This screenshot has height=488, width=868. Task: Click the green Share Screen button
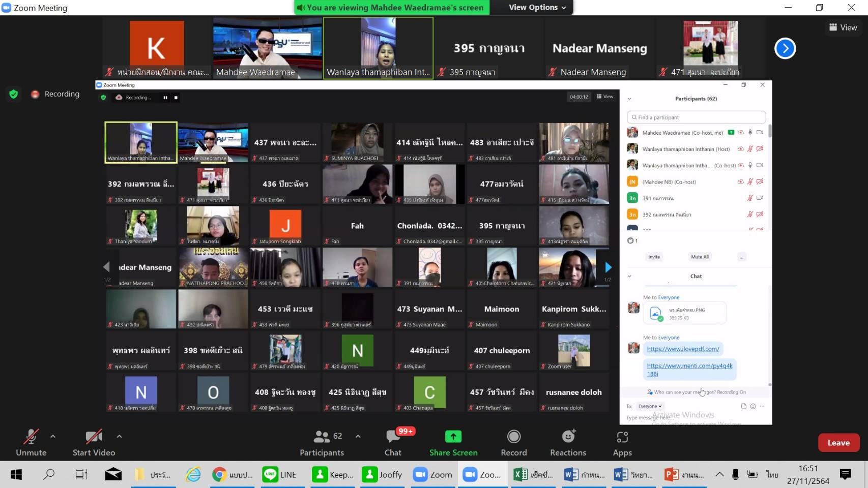tap(453, 443)
